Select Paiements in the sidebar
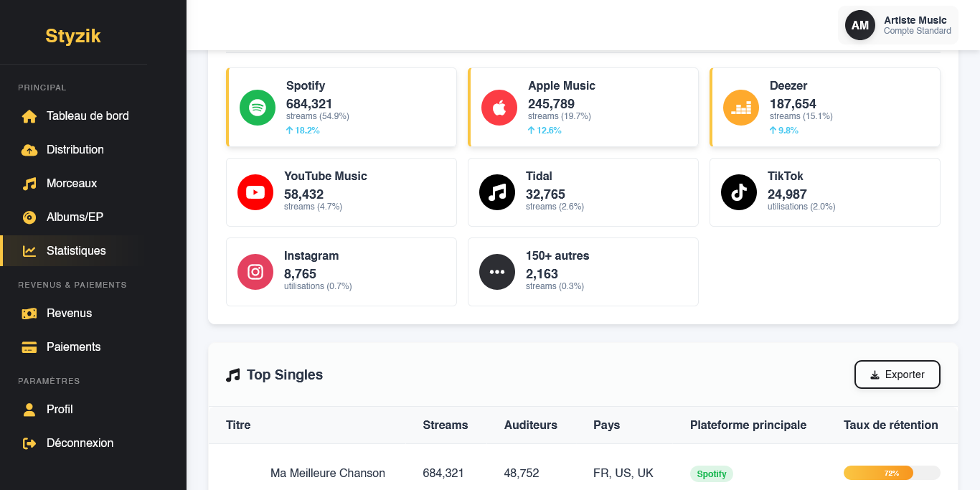Image resolution: width=980 pixels, height=490 pixels. (x=73, y=347)
